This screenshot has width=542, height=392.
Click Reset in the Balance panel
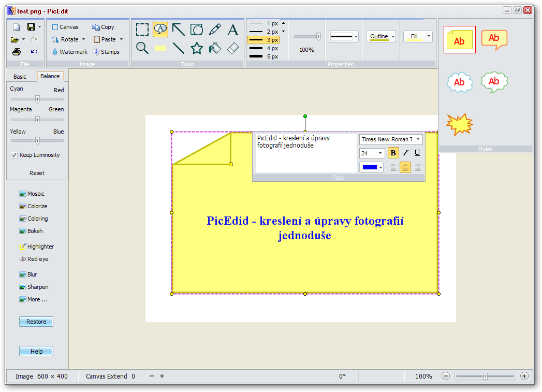pyautogui.click(x=37, y=173)
